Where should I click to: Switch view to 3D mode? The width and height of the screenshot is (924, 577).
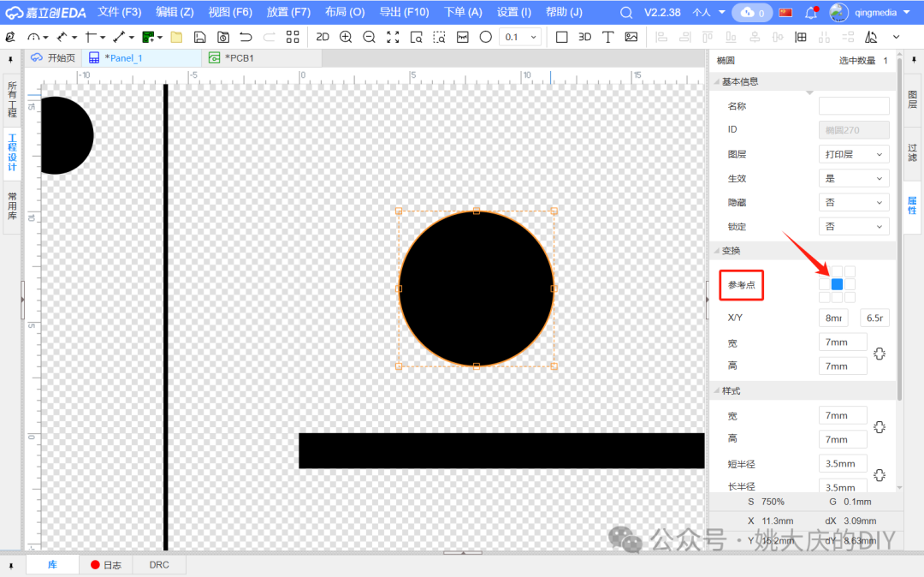tap(585, 37)
